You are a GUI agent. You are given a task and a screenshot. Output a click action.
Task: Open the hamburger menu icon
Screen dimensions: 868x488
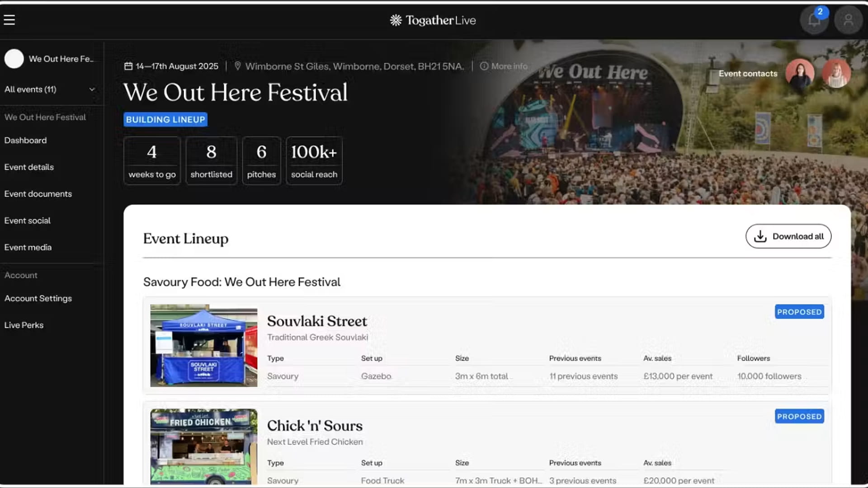click(9, 20)
